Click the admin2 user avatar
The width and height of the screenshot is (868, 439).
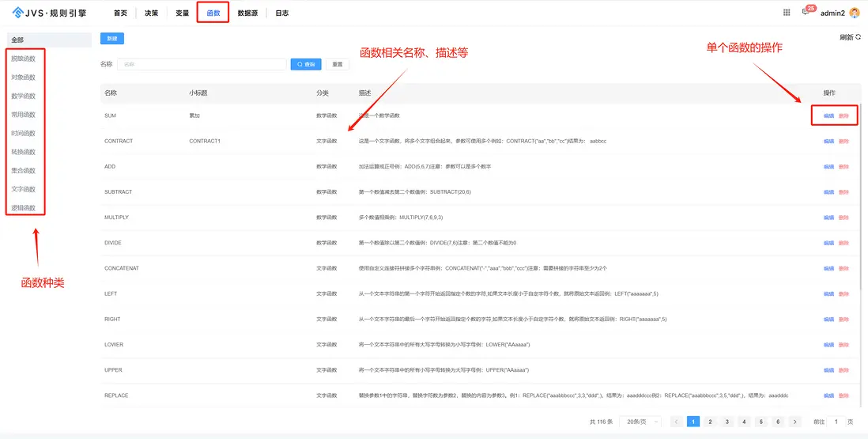point(854,13)
